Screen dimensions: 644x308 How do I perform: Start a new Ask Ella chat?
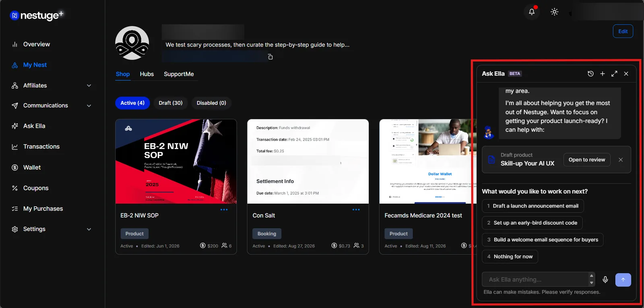tap(603, 74)
